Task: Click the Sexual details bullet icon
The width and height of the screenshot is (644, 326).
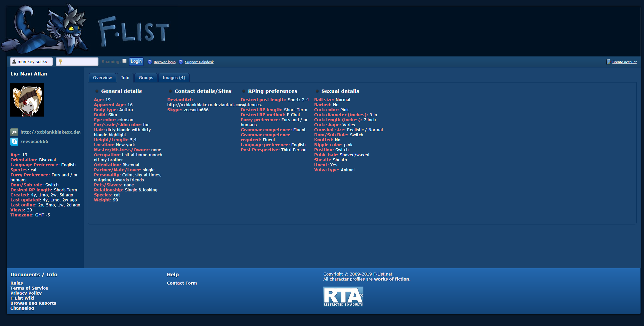Action: click(x=317, y=91)
